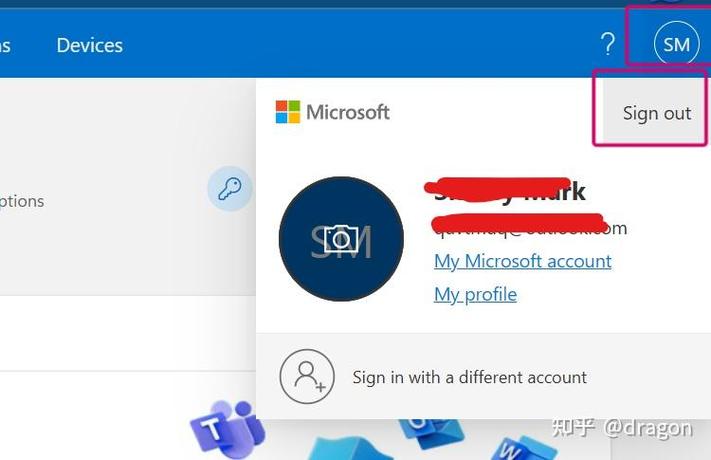Screen dimensions: 711x460
Task: Click the Microsoft Teams app icon
Action: 227,429
